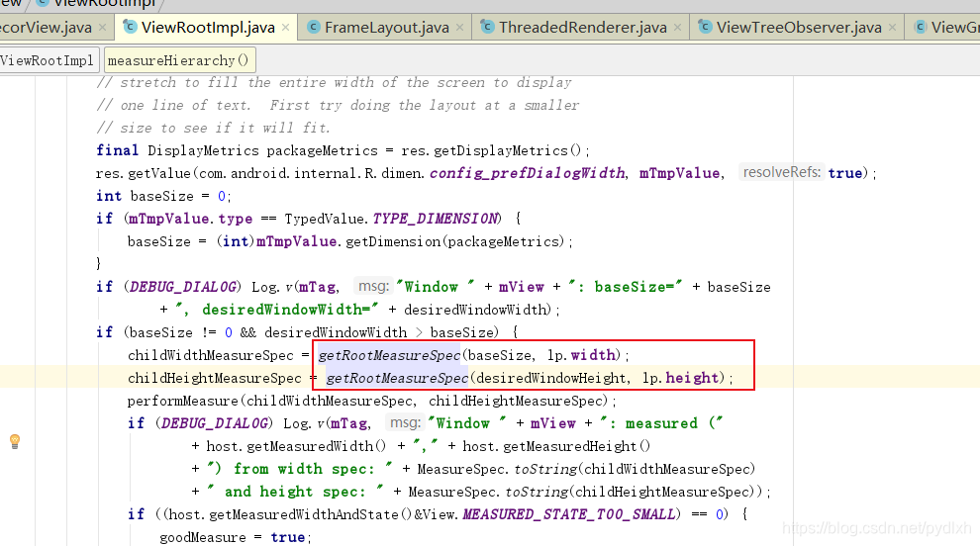
Task: Close the ViewRootImpl.java tab
Action: 286,28
